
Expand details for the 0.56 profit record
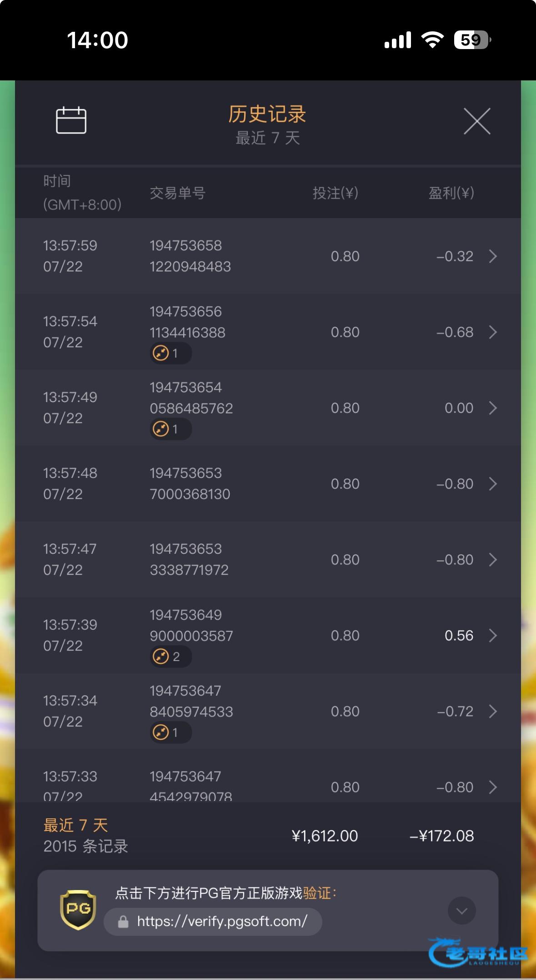pyautogui.click(x=493, y=636)
